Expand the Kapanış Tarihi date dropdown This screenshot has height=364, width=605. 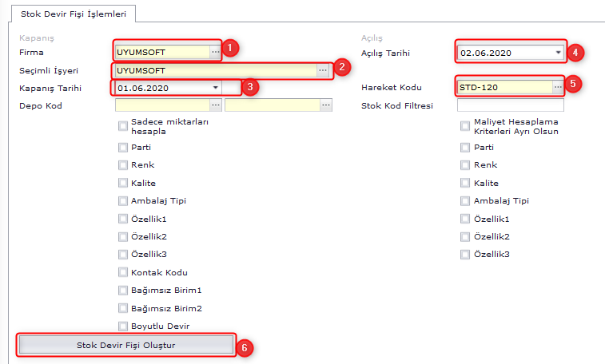[215, 88]
